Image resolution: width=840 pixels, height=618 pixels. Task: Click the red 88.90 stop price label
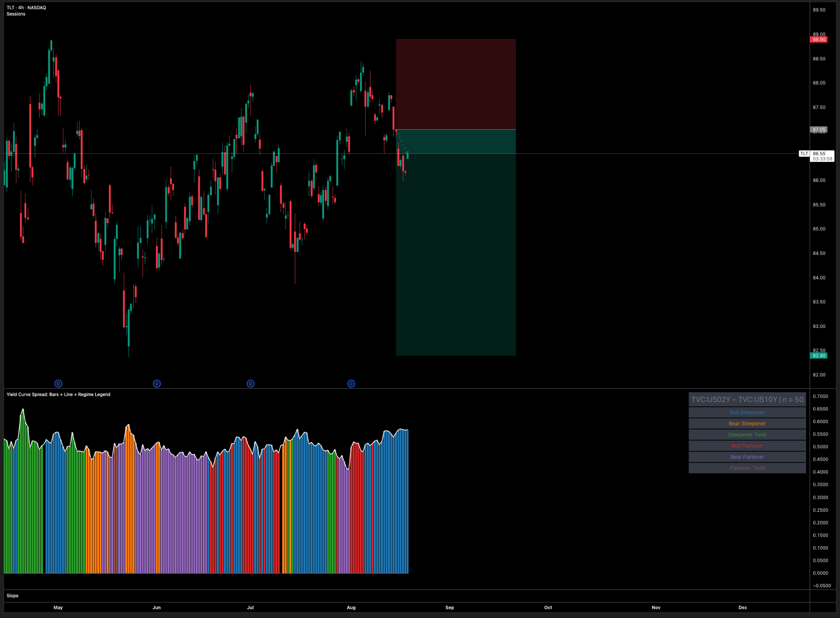point(819,40)
